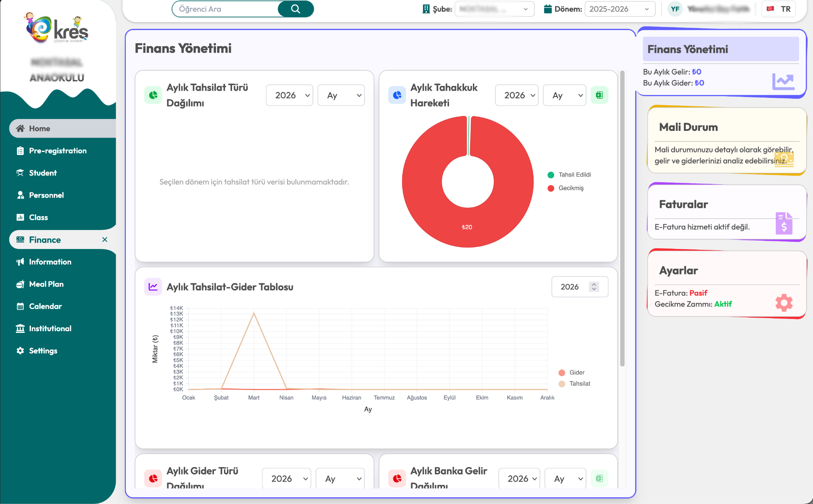Click the gear icon in Ayarlar card

coord(784,303)
